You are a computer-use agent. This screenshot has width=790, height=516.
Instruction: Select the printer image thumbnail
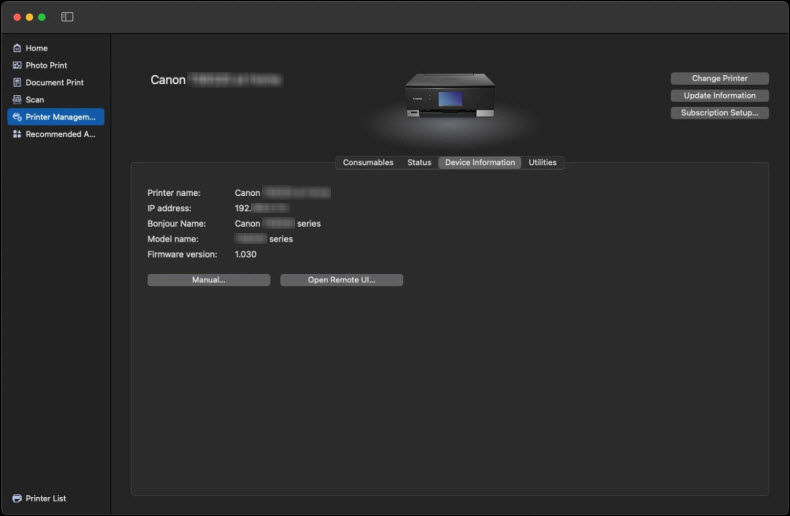coord(450,96)
